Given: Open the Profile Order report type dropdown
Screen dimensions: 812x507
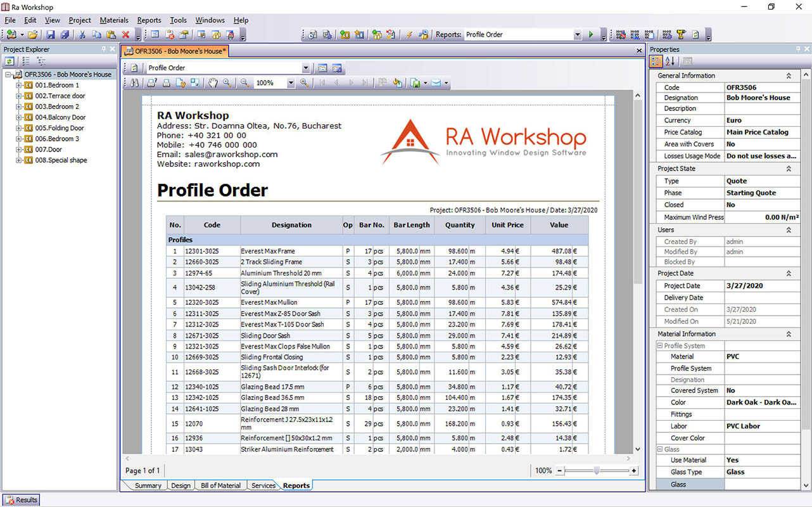Looking at the screenshot, I should 306,68.
